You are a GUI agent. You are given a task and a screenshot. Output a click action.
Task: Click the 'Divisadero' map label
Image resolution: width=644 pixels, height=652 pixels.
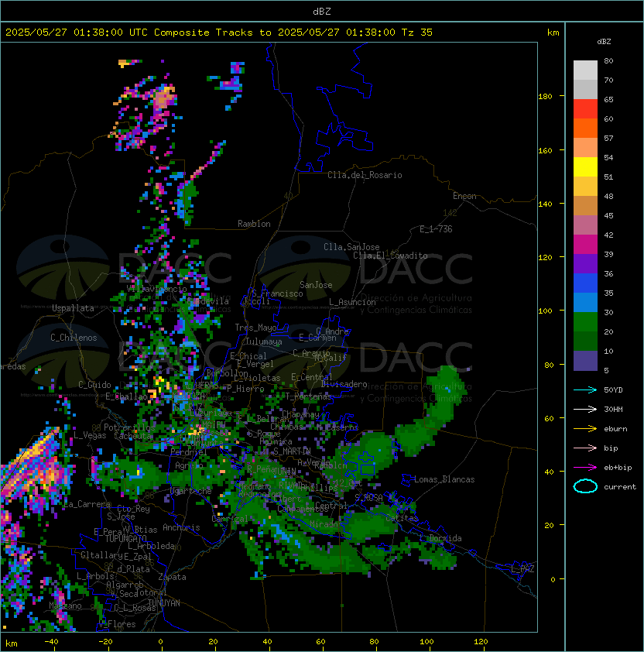[x=344, y=384]
